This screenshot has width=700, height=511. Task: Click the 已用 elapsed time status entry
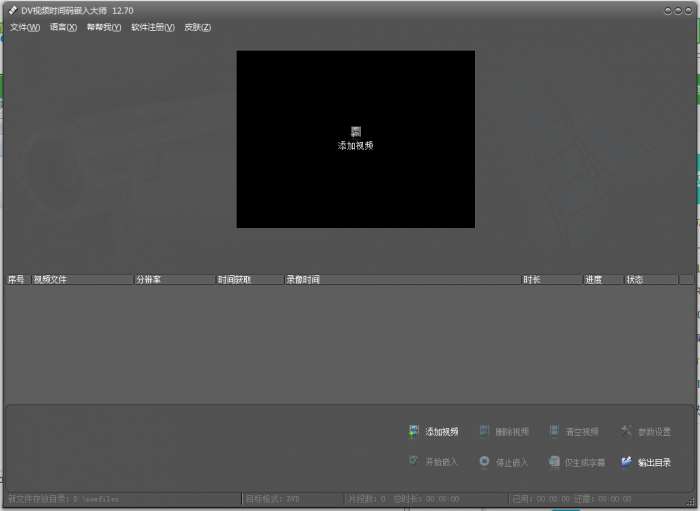pyautogui.click(x=541, y=499)
